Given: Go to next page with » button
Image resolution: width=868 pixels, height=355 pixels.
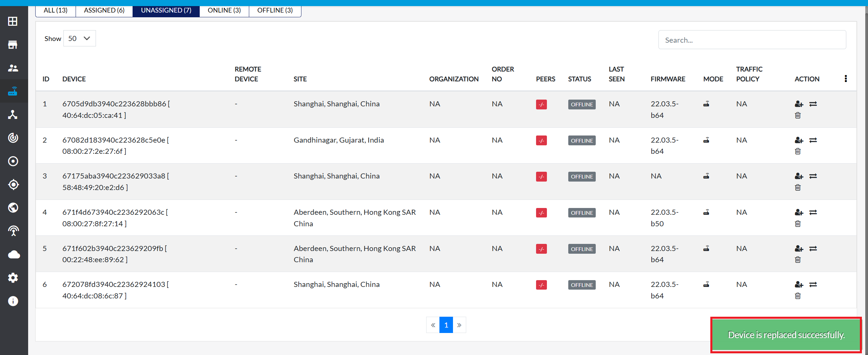Looking at the screenshot, I should coord(459,325).
